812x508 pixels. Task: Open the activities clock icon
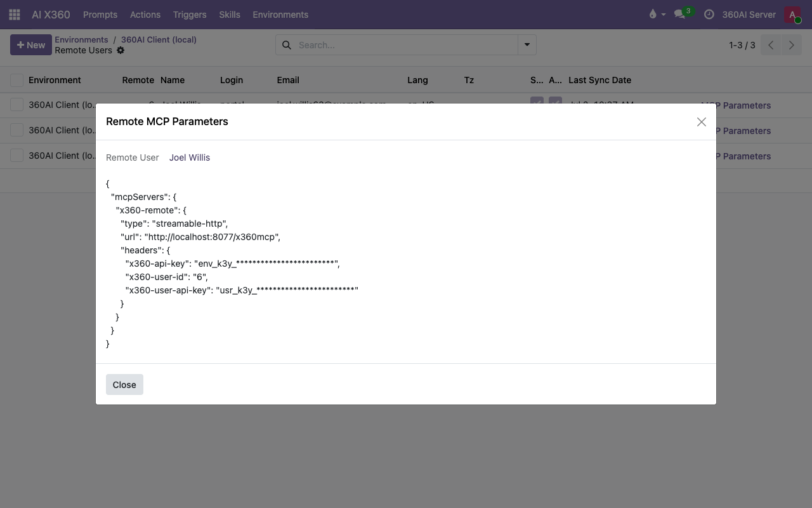click(709, 14)
